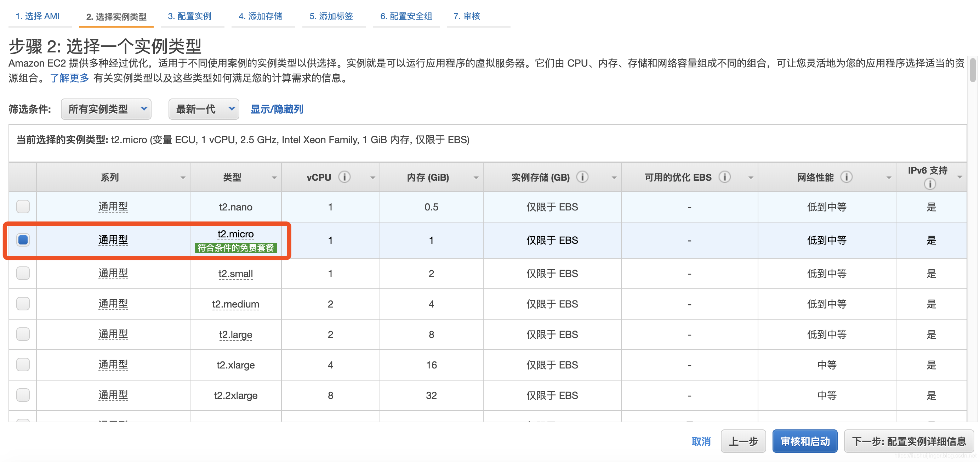This screenshot has width=980, height=462.
Task: Go to step 7. 审核 tab
Action: click(466, 16)
